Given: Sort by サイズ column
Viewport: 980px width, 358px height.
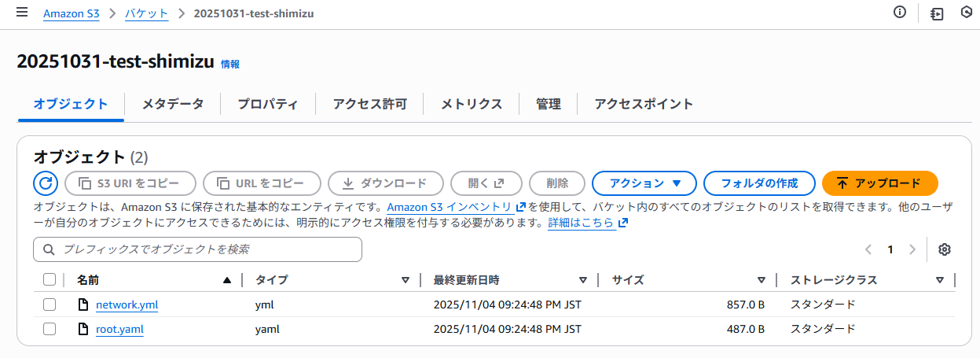Looking at the screenshot, I should coord(762,280).
